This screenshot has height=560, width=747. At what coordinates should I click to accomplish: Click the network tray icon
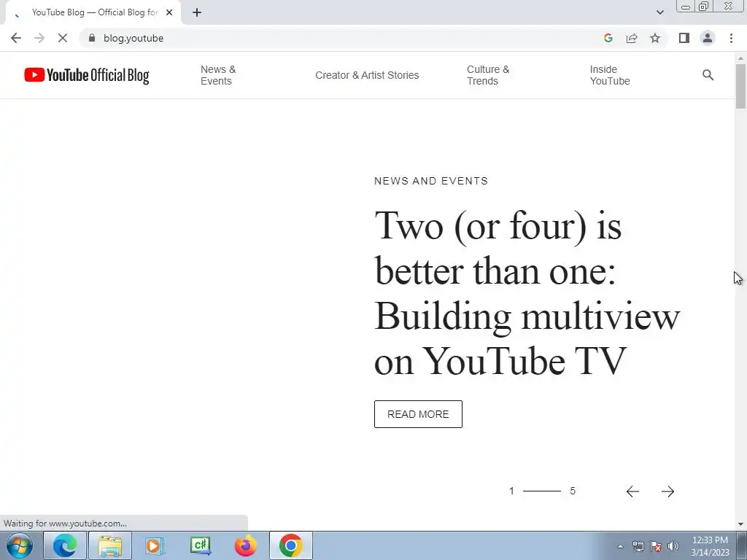[638, 546]
